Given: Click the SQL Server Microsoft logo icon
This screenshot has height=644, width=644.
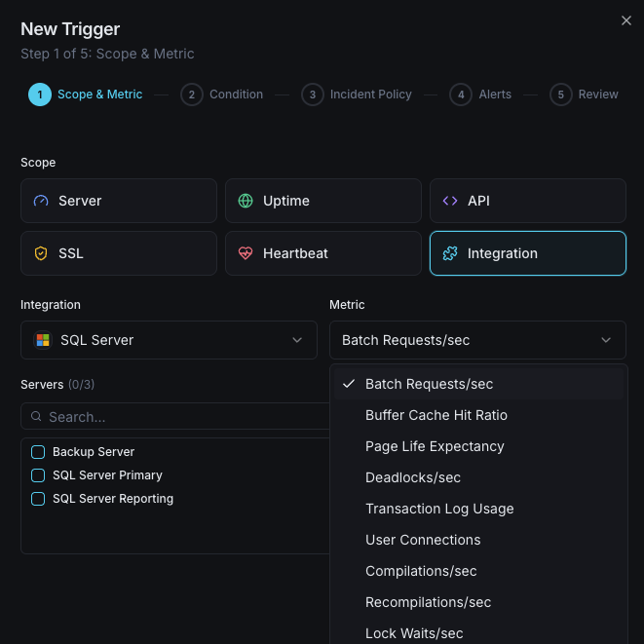Looking at the screenshot, I should [x=43, y=340].
